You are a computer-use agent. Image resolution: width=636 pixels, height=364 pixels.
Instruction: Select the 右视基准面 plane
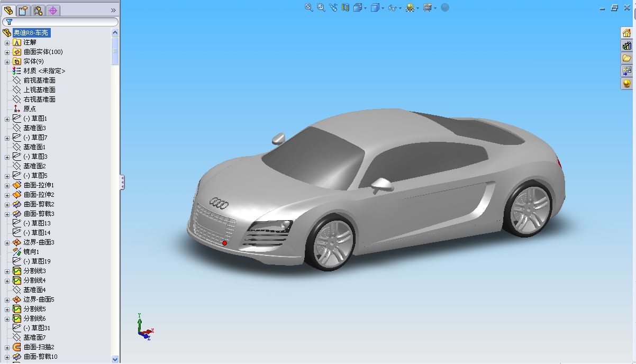[39, 99]
